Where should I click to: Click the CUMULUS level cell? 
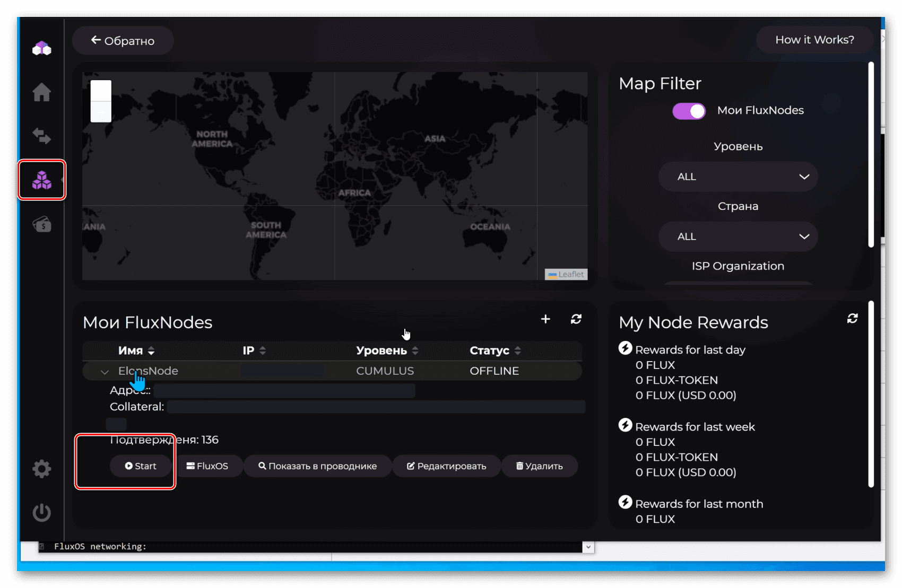(x=385, y=371)
